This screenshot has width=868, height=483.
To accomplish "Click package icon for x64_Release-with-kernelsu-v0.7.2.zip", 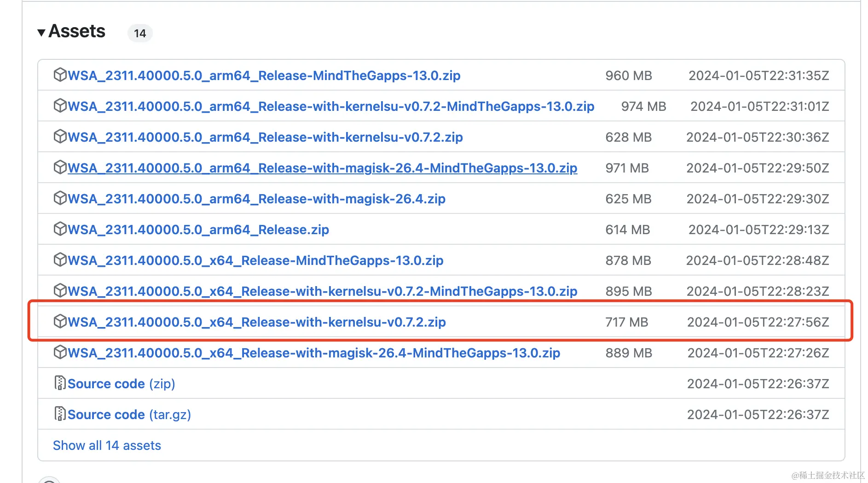I will pos(60,321).
